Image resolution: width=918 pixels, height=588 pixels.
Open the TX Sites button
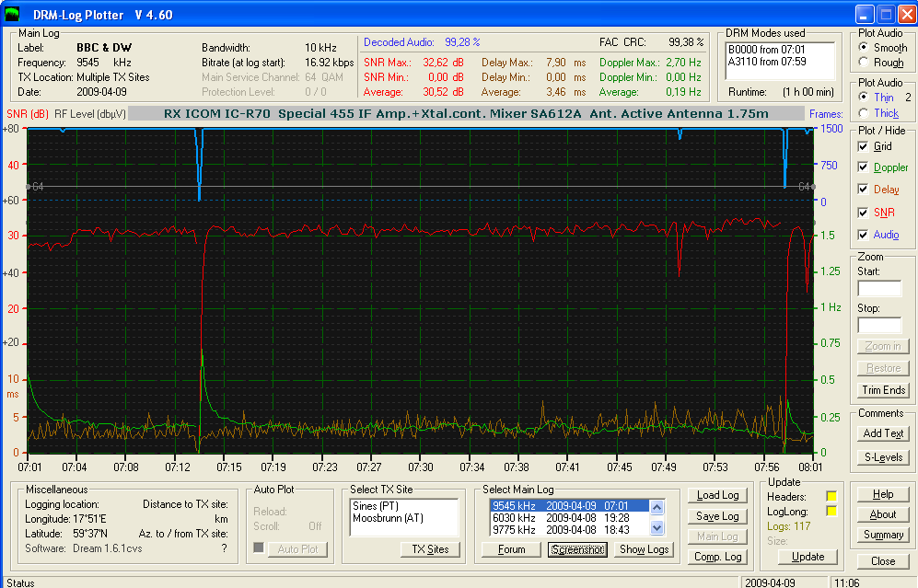click(430, 549)
